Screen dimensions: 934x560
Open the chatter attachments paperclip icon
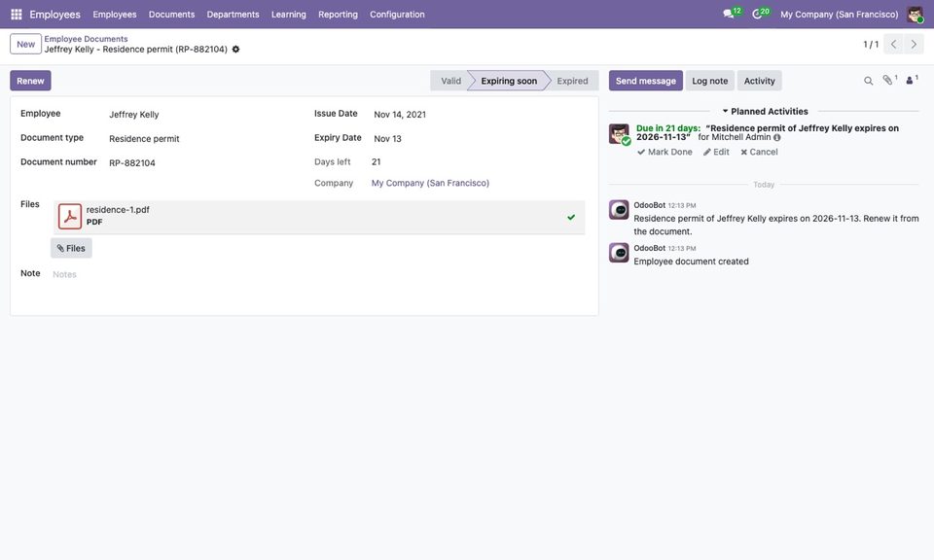889,81
